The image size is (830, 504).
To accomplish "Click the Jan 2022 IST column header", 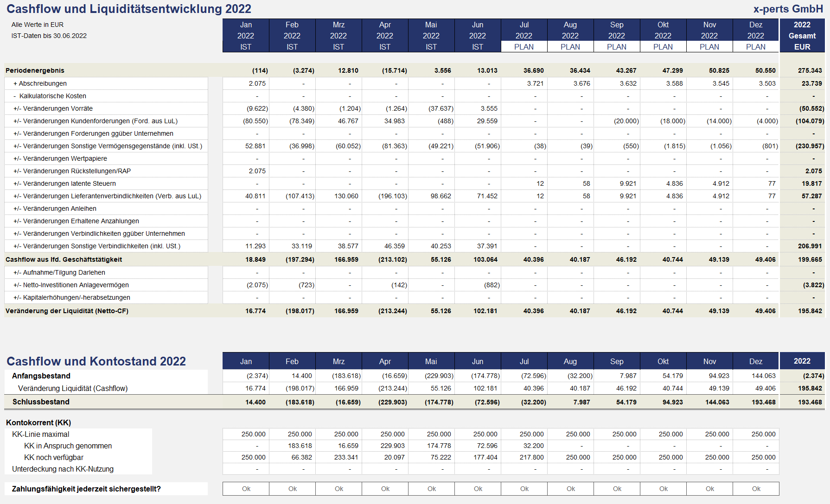I will click(x=246, y=36).
